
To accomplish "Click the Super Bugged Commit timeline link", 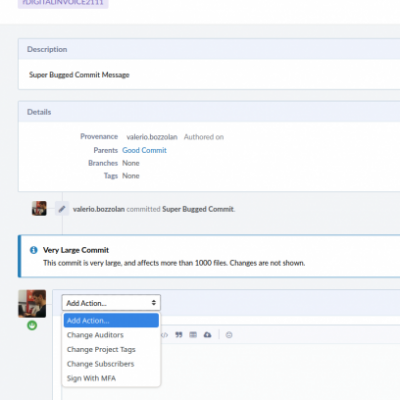I will click(x=198, y=209).
